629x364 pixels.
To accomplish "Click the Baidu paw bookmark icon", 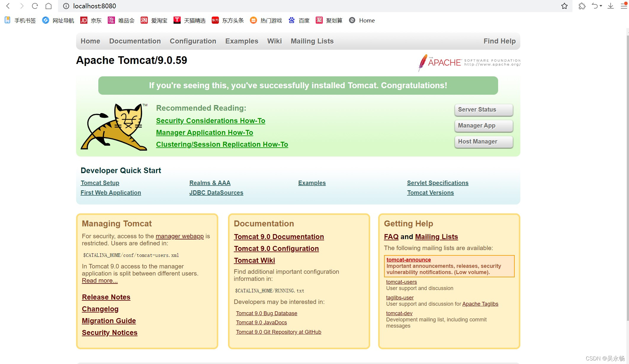I will point(292,20).
